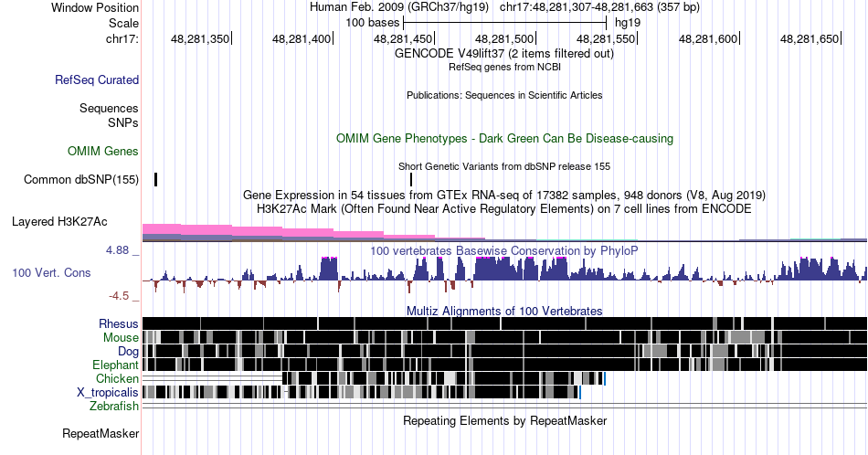Click the 48,281,350 ruler position

point(200,38)
